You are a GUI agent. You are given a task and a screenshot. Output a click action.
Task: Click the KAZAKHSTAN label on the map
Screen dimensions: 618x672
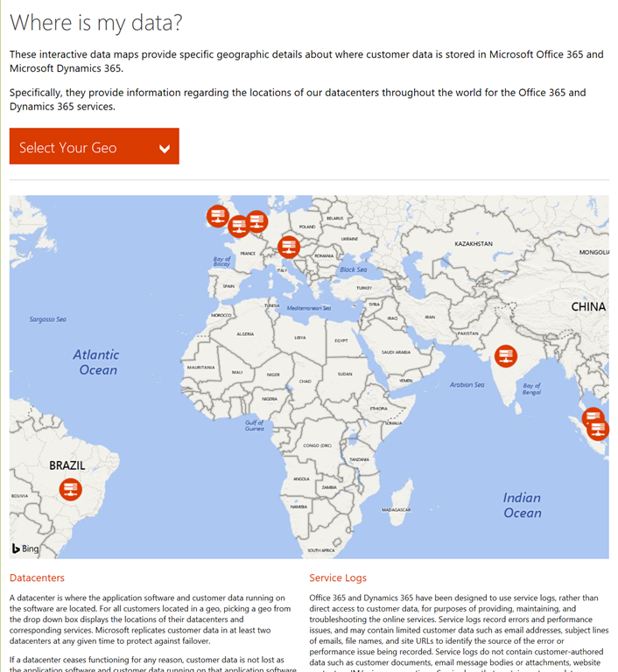[473, 243]
